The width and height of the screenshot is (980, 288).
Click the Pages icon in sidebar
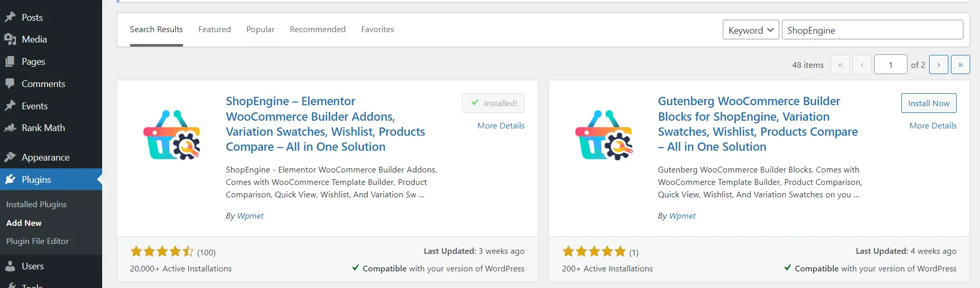point(10,62)
